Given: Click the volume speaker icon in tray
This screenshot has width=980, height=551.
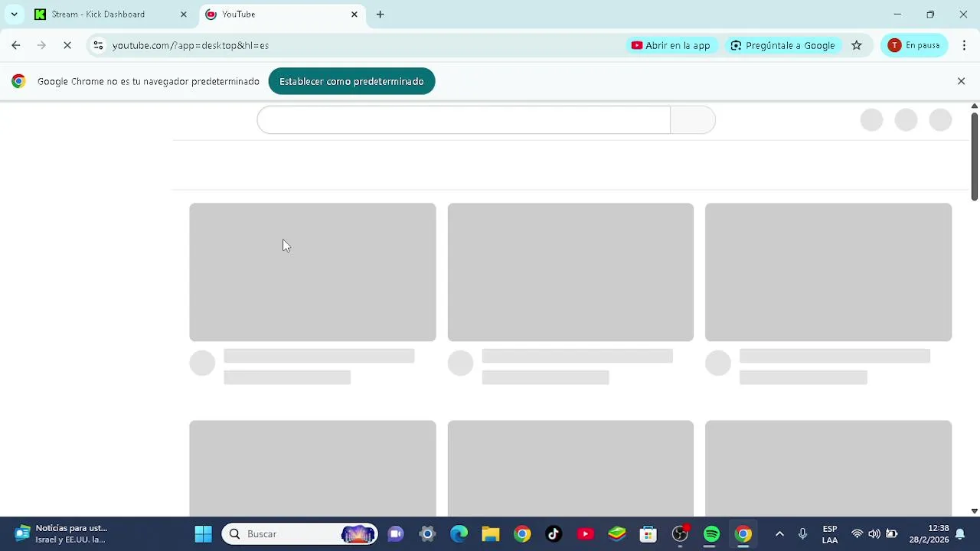Looking at the screenshot, I should coord(874,534).
